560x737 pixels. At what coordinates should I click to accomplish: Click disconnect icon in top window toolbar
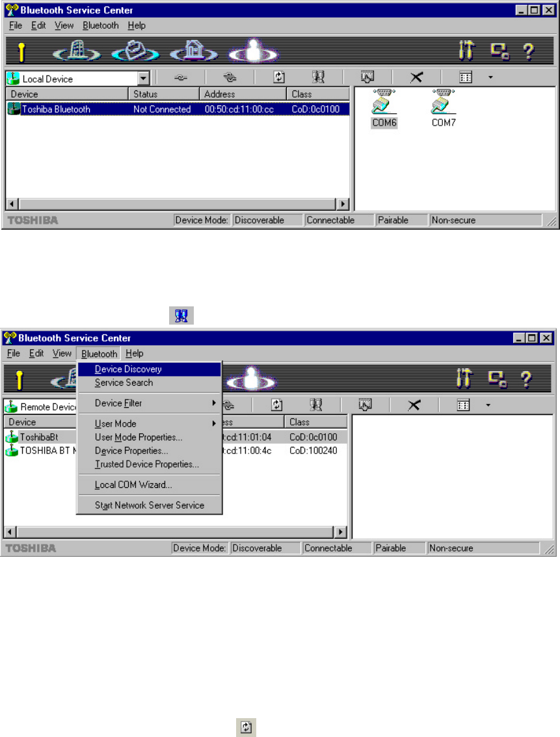point(230,77)
